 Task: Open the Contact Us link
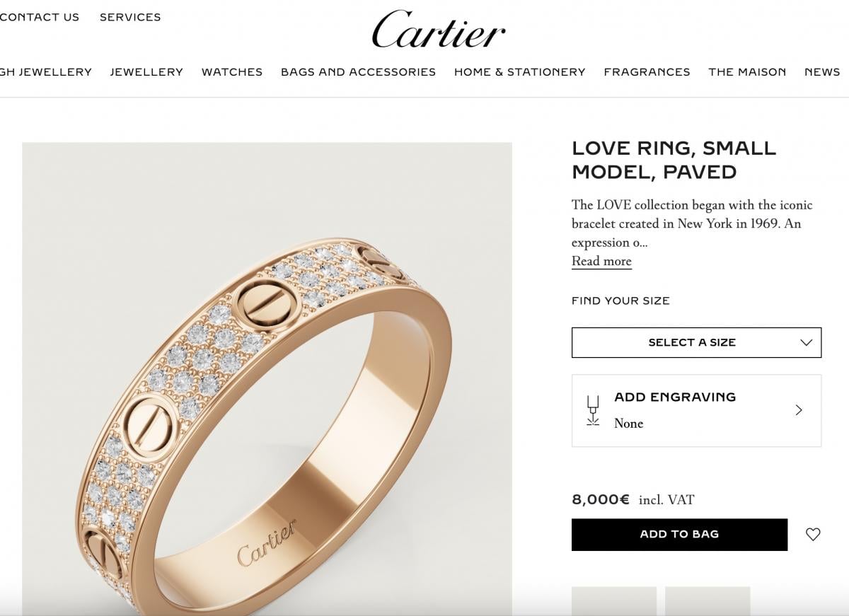tap(40, 17)
